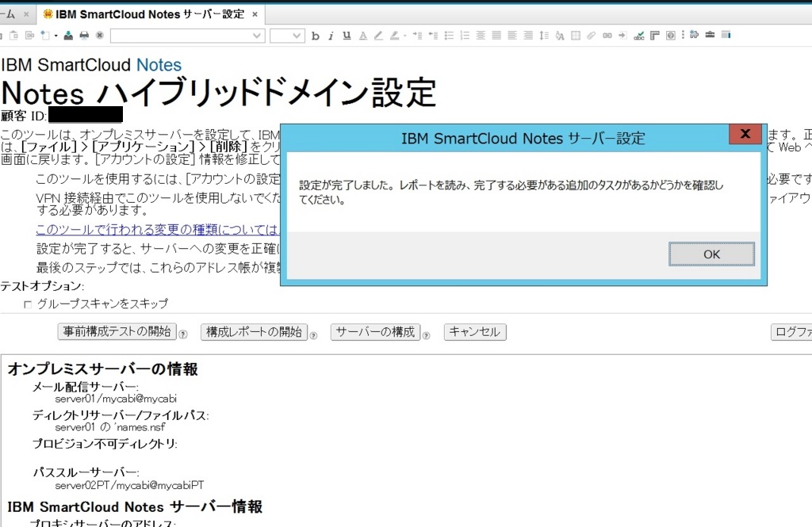Click the ログファイル button at right edge
812x527 pixels.
click(791, 332)
